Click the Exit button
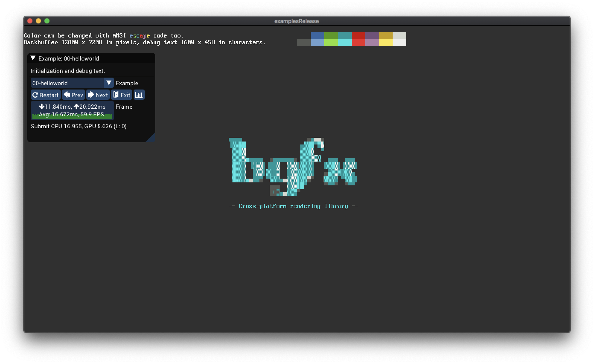Screen dimensions: 594x364 [x=122, y=95]
